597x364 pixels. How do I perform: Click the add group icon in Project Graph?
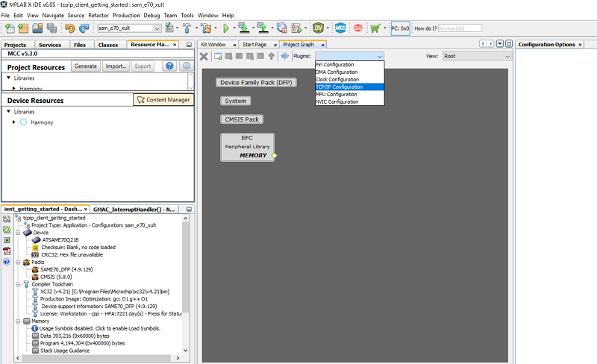[x=218, y=57]
